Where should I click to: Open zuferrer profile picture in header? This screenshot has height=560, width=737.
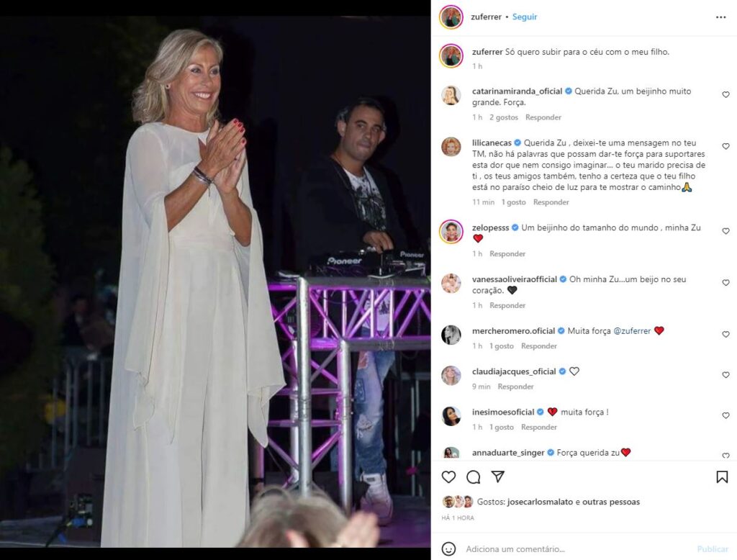(451, 17)
